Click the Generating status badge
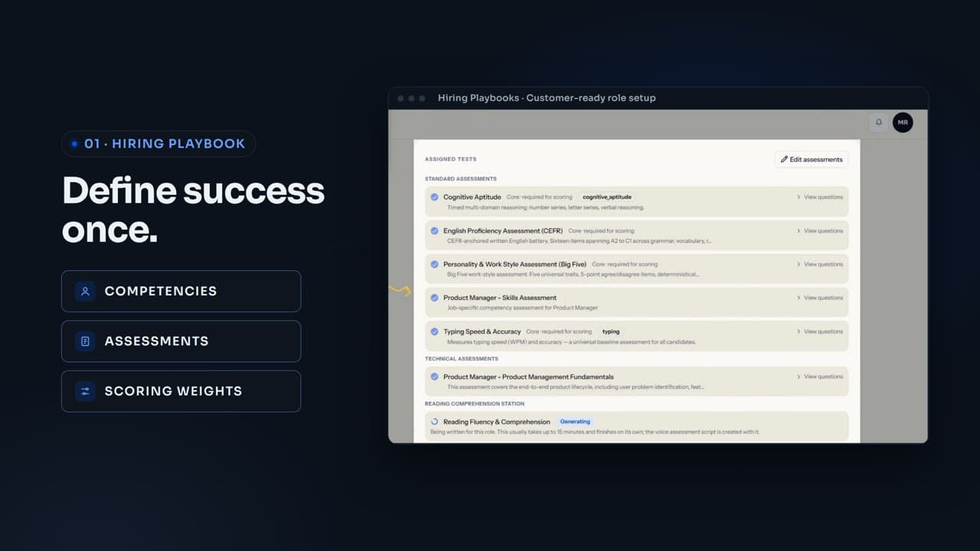980x551 pixels. [x=575, y=422]
